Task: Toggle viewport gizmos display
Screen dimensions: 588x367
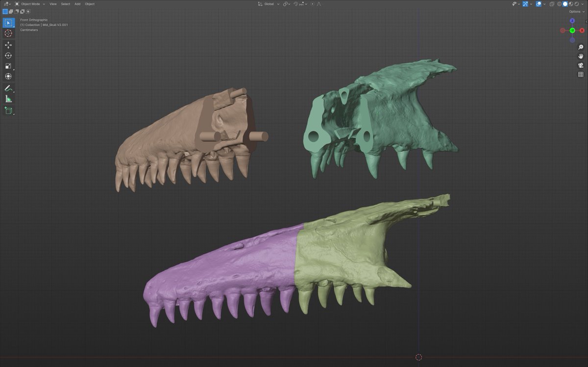Action: (525, 3)
